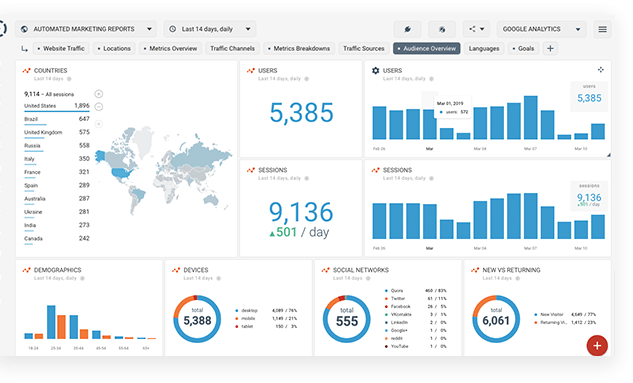The image size is (633, 383).
Task: Go to the Languages tab
Action: click(x=484, y=48)
